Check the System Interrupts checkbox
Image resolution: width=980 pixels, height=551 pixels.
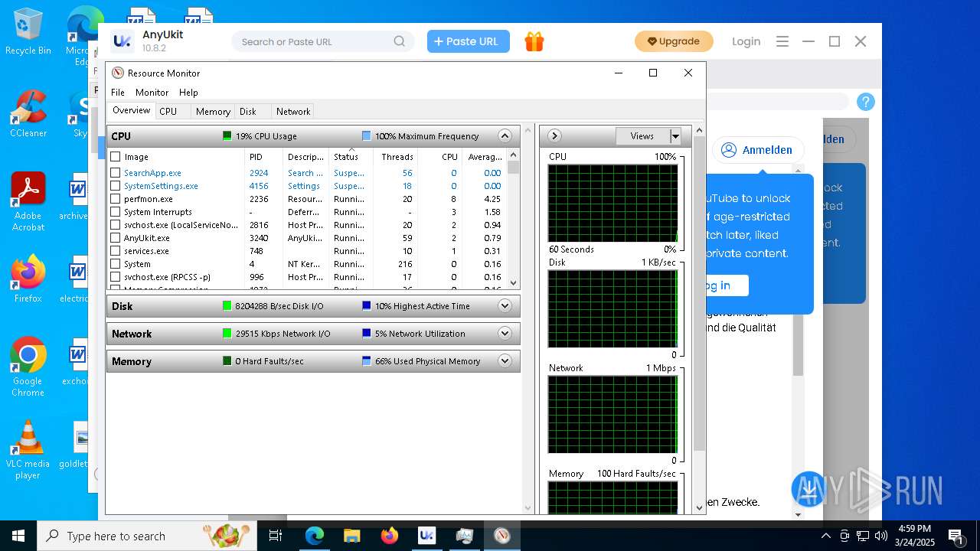tap(116, 212)
